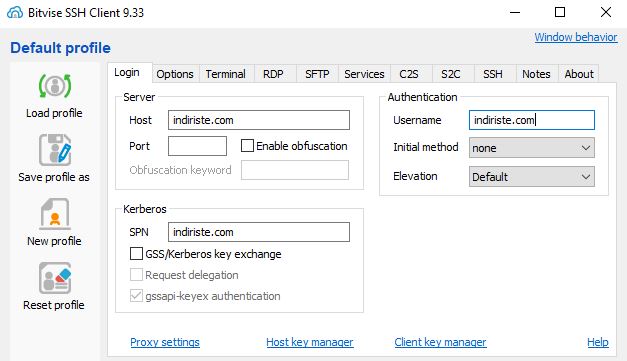Click the Reset profile icon
The image size is (627, 361).
[x=55, y=278]
